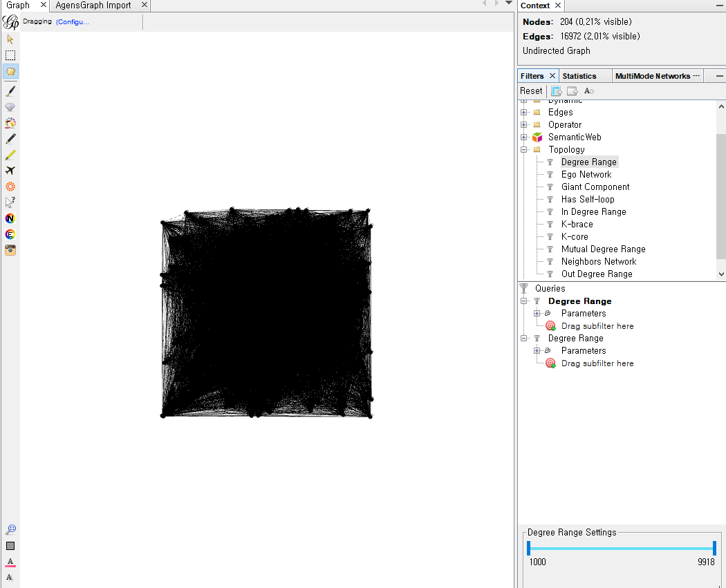
Task: Select the K-brace filter
Action: (577, 225)
